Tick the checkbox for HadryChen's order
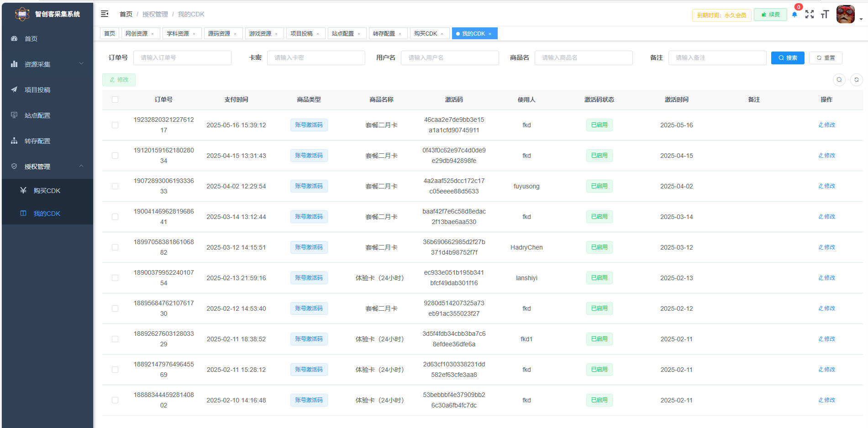Viewport: 868px width, 428px height. 115,247
